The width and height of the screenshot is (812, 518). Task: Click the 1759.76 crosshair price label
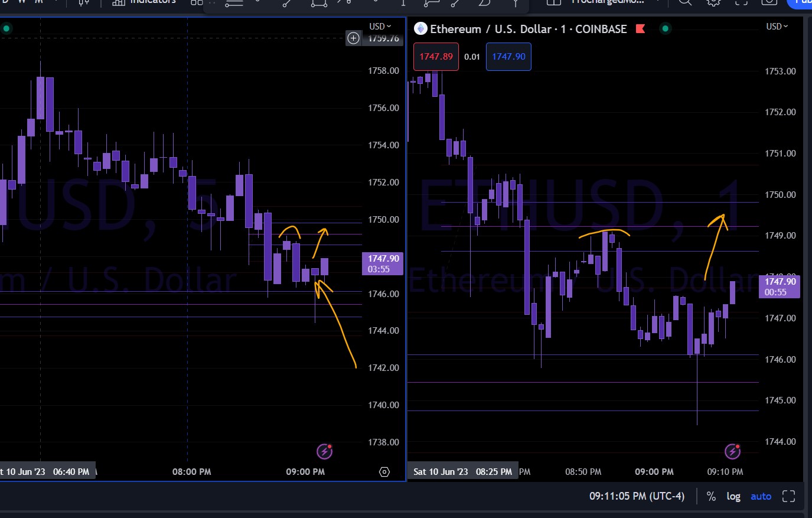[384, 38]
